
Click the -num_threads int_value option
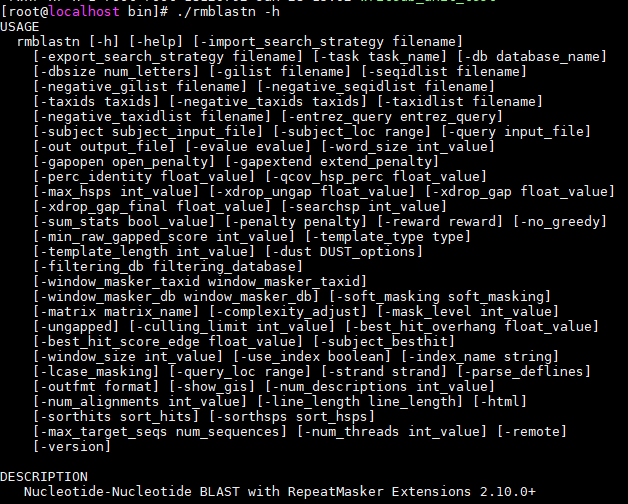[392, 432]
